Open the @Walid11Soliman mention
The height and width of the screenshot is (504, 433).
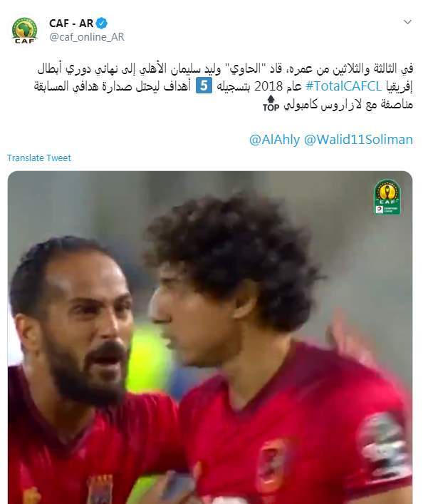[x=358, y=140]
